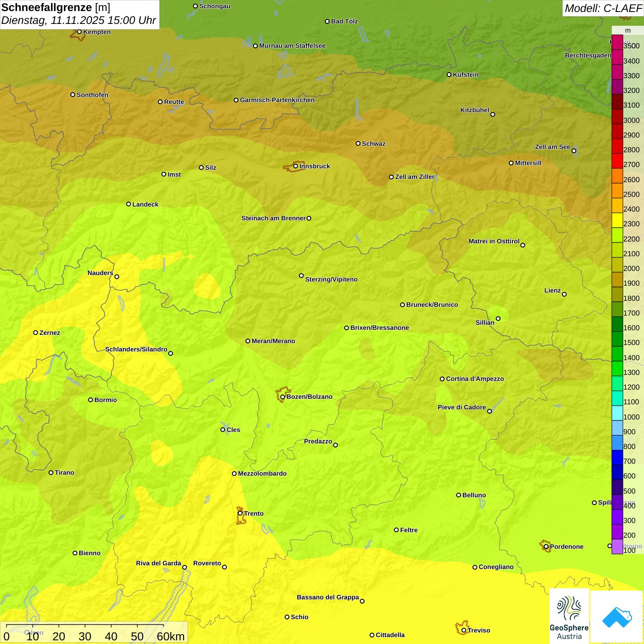The image size is (644, 644).
Task: Click the 'Sterzing/Vipiteno' label
Action: 331,279
